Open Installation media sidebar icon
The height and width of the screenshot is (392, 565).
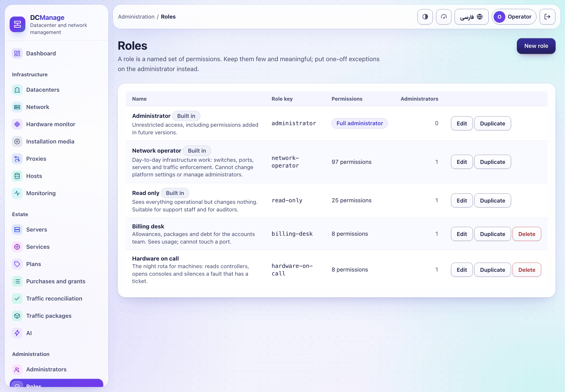17,141
